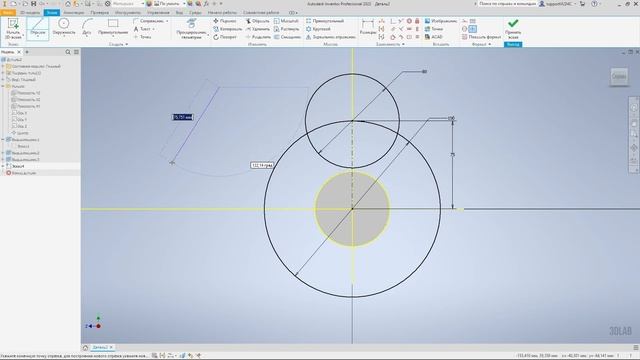Select the Scale (Масштаб) tool
The height and width of the screenshot is (360, 640).
click(x=286, y=21)
